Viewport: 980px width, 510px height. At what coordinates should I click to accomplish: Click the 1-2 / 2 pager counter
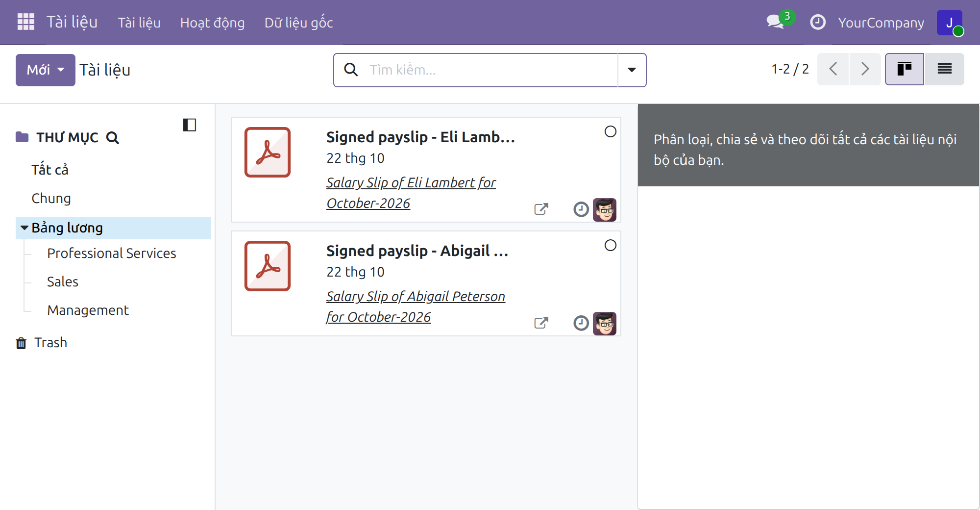click(790, 69)
